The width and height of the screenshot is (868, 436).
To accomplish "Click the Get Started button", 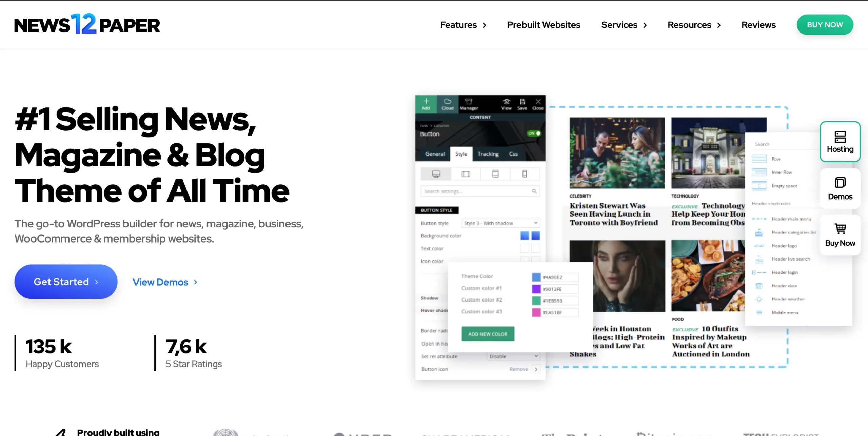I will click(x=66, y=282).
